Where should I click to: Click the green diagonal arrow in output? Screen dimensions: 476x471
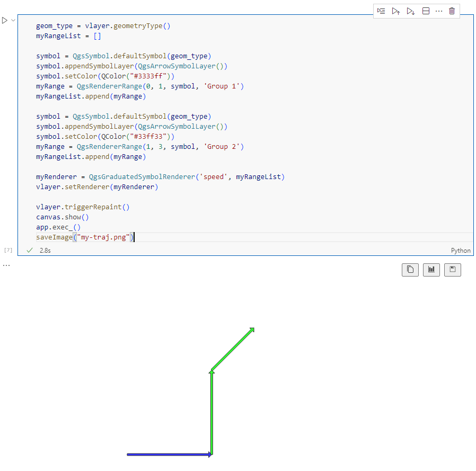point(233,348)
